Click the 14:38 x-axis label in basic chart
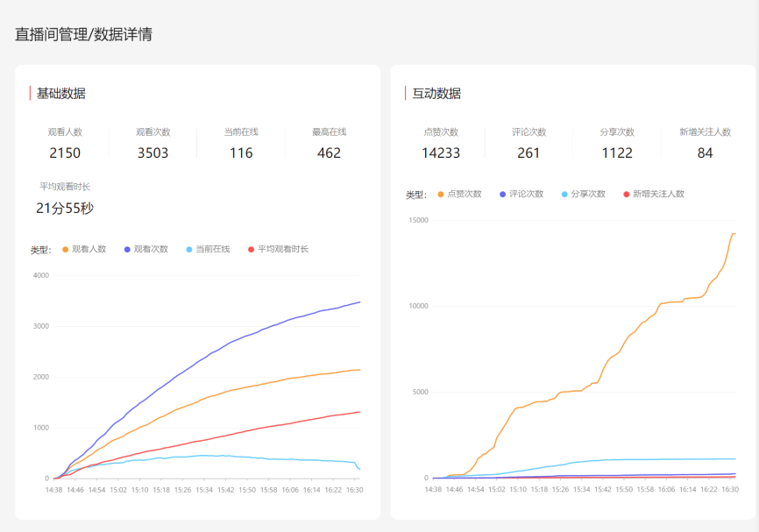Viewport: 759px width, 532px height. [x=53, y=490]
